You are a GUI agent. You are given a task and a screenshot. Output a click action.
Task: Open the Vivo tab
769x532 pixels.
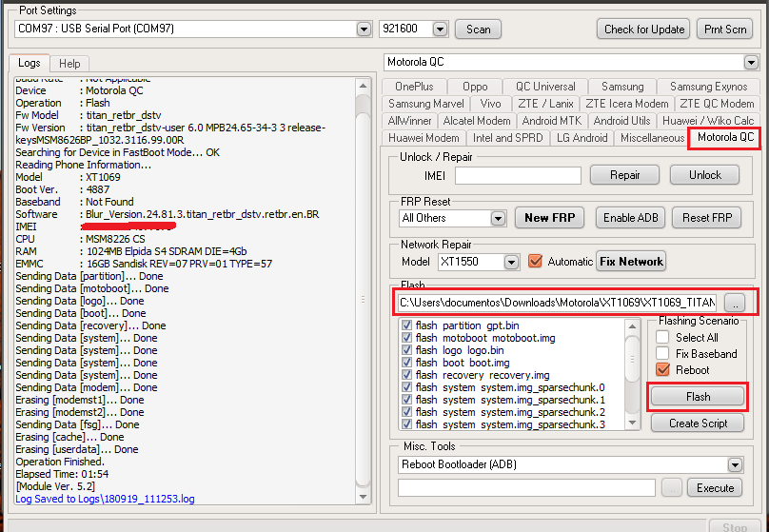[x=490, y=104]
